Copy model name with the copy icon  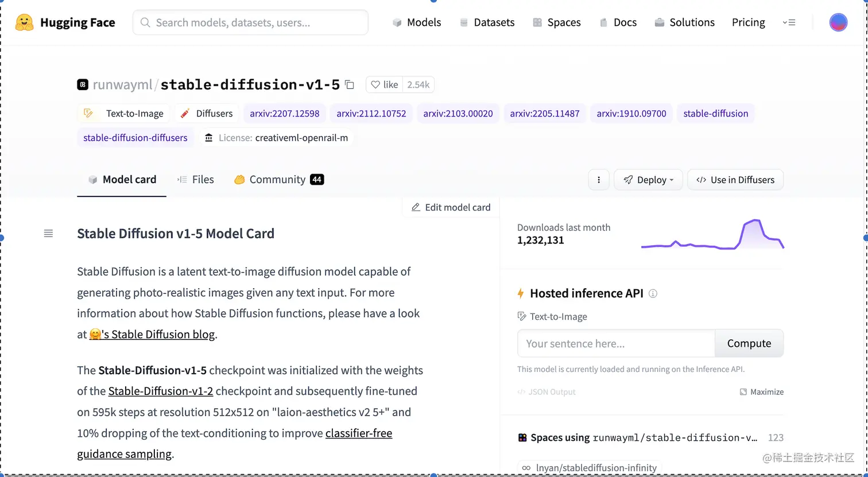coord(350,84)
